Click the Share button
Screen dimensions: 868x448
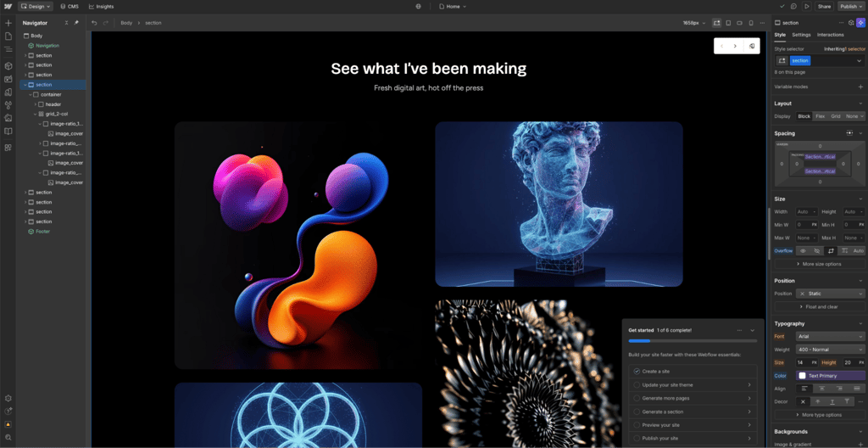[824, 7]
